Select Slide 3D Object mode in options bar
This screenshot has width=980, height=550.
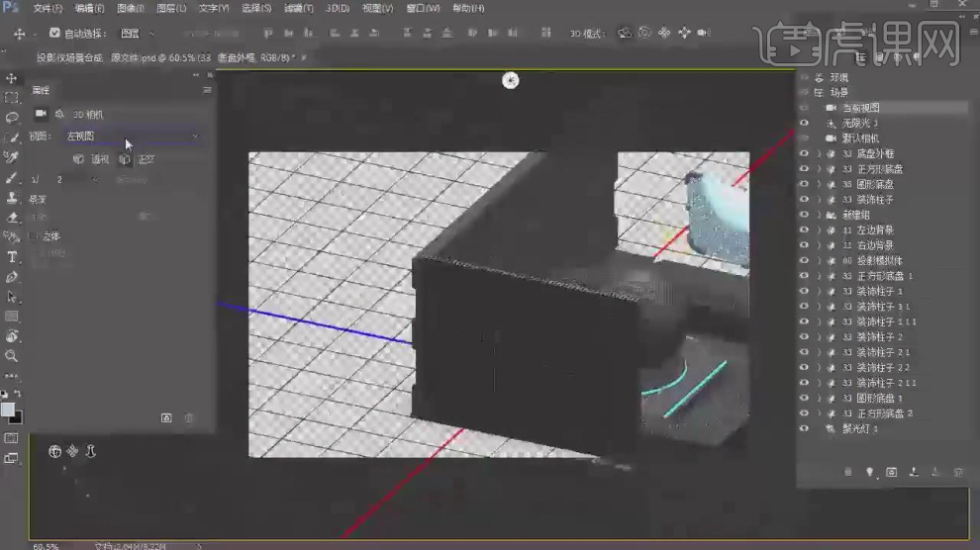click(x=684, y=33)
